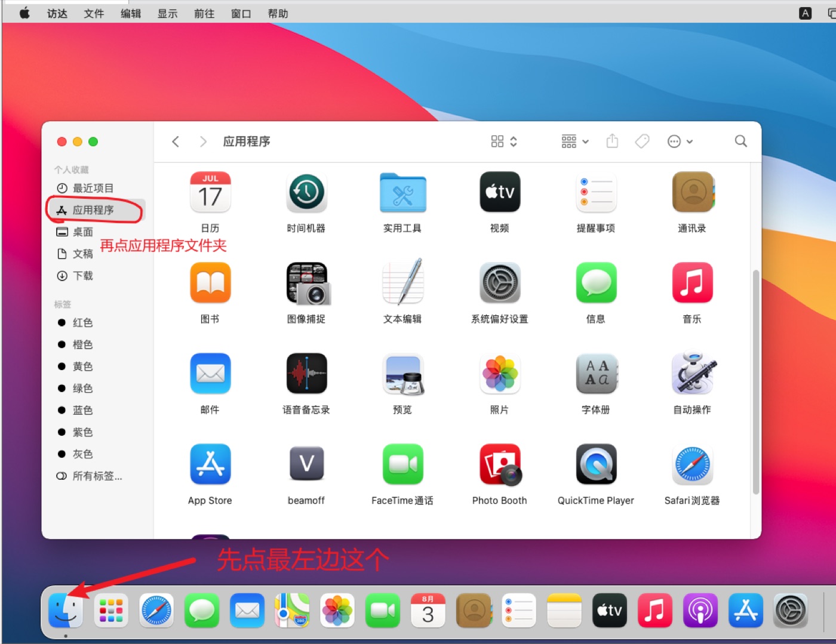Viewport: 836px width, 644px height.
Task: Open the 语音备忘录 Voice Memos app
Action: coord(306,374)
